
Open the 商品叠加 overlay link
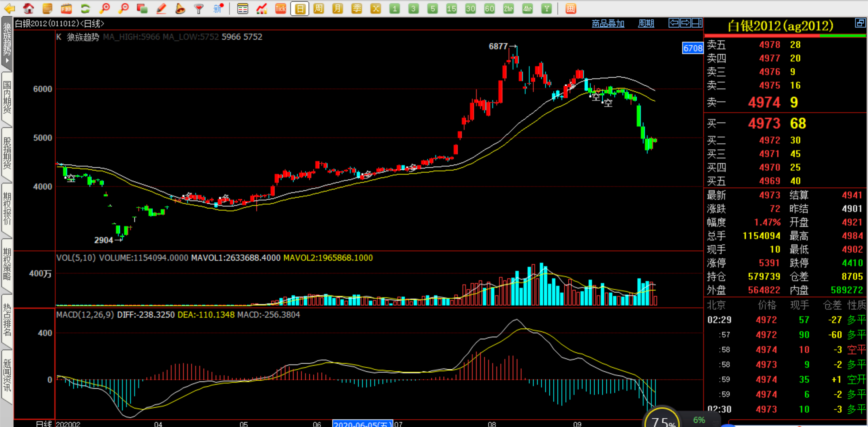(x=608, y=23)
